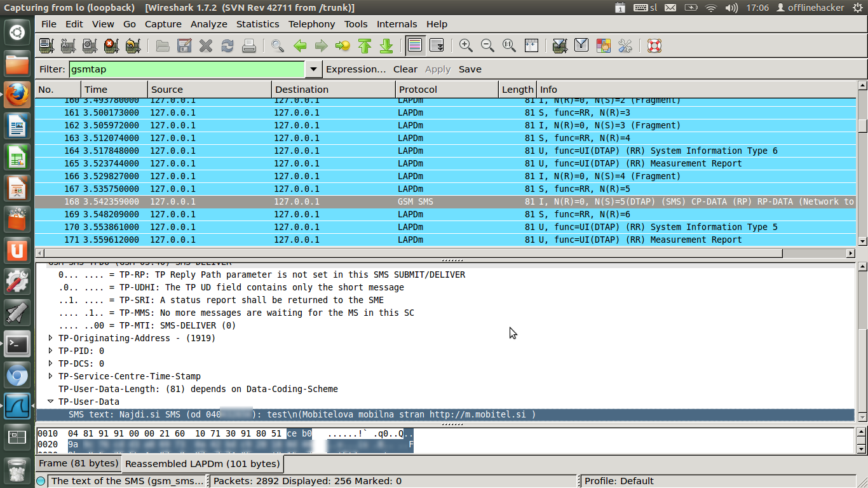
Task: Toggle packet list colorization
Action: pos(415,46)
